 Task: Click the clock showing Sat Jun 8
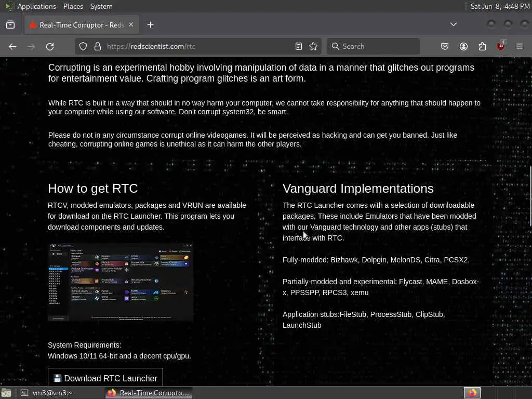[500, 6]
